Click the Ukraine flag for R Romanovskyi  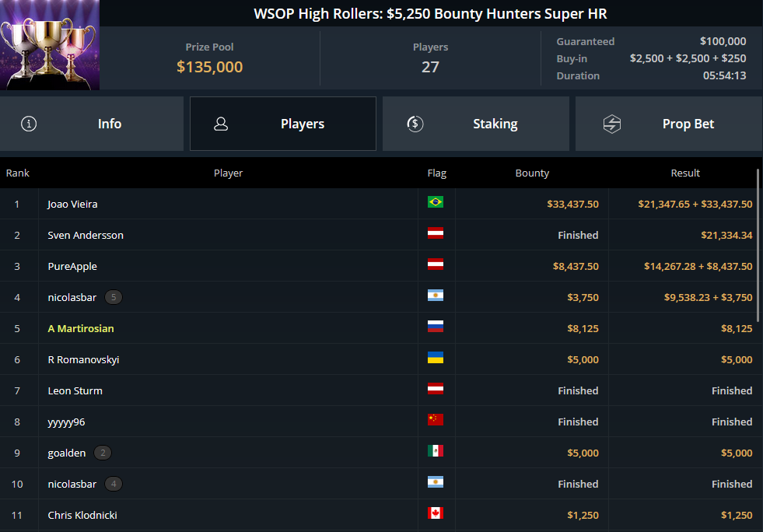[436, 358]
